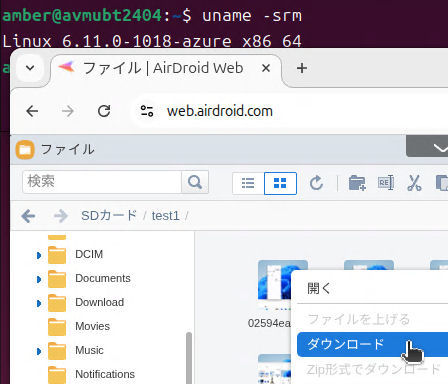Viewport: 448px width, 384px height.
Task: Click the browser back arrow
Action: [32, 111]
